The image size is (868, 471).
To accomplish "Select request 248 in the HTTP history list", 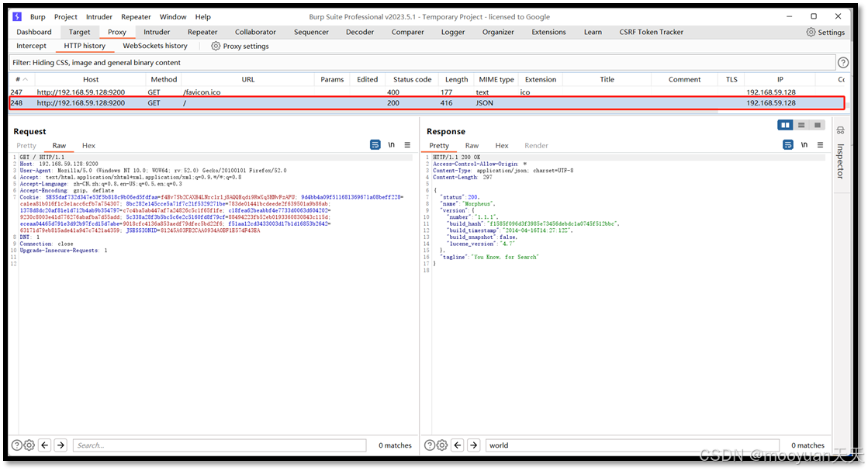I will coord(233,102).
